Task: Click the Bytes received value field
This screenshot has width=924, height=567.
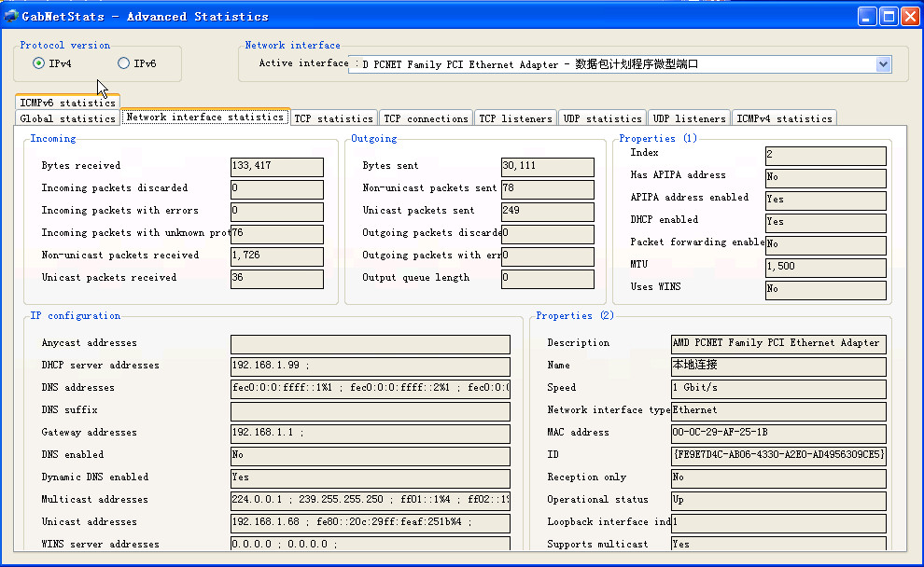Action: pos(276,166)
